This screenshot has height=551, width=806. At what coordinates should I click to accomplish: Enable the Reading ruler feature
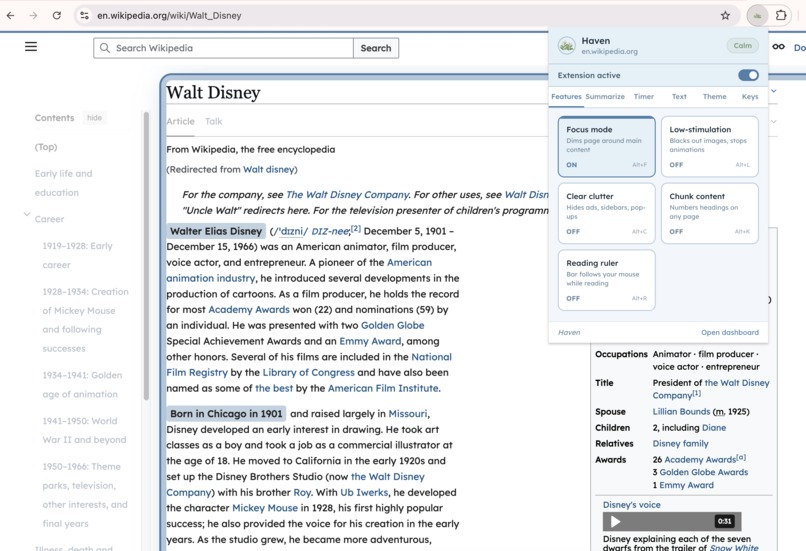[607, 280]
